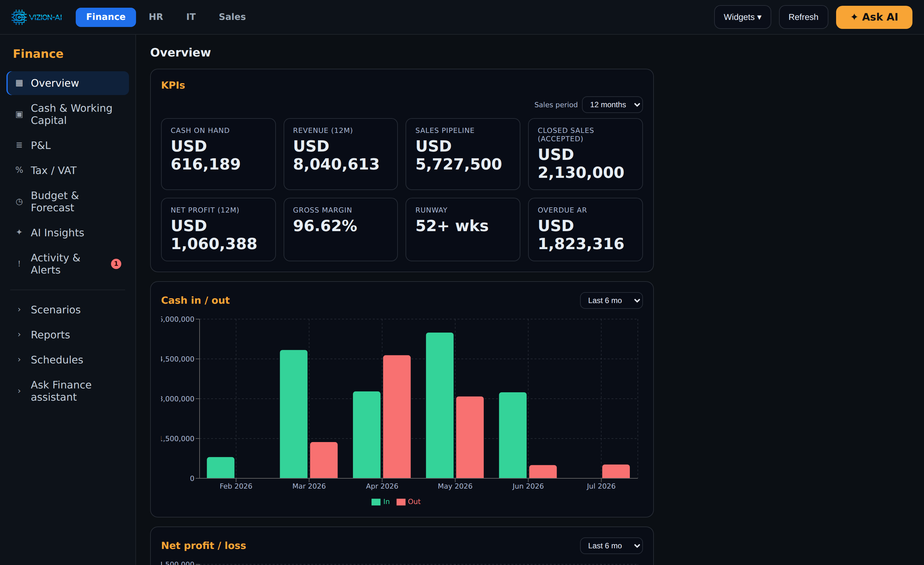Click the Revenue (12M) KPI card
This screenshot has width=924, height=565.
point(340,154)
